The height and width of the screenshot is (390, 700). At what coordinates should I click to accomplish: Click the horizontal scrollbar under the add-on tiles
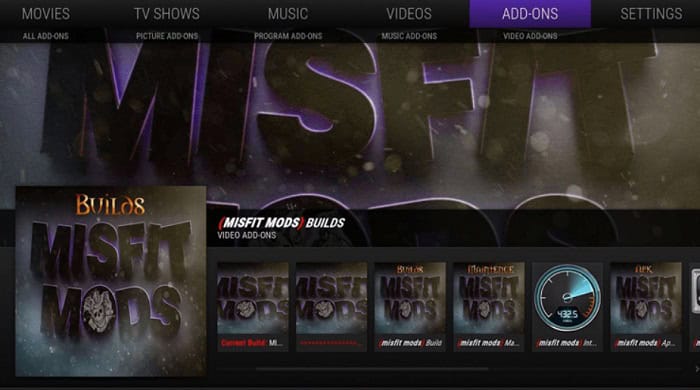tap(371, 369)
